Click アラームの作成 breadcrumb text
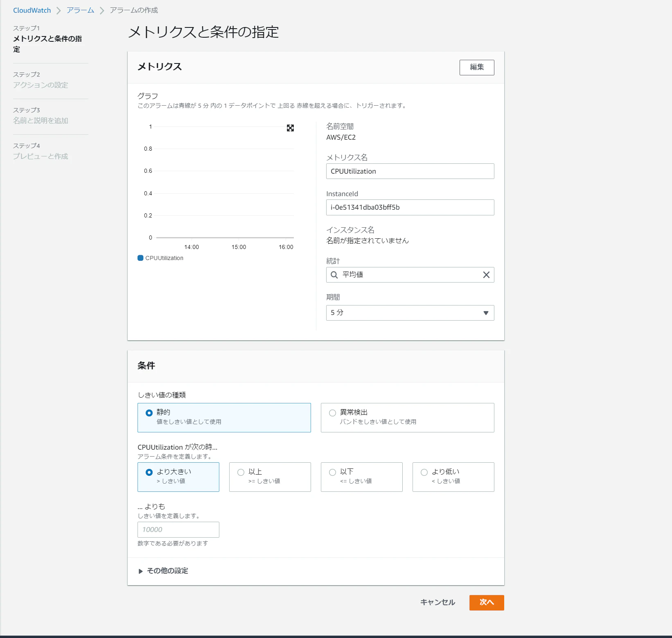This screenshot has height=638, width=672. 134,10
